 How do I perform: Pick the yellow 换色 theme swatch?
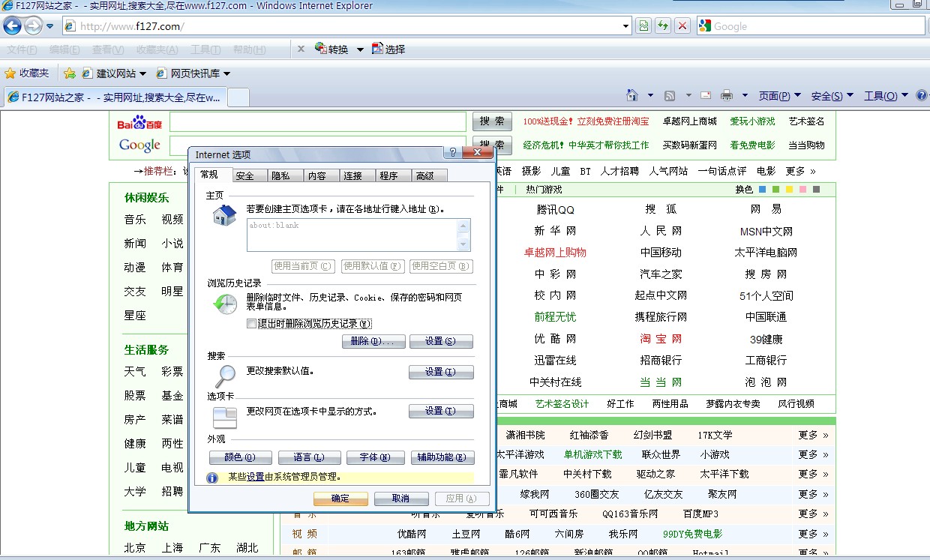(790, 190)
